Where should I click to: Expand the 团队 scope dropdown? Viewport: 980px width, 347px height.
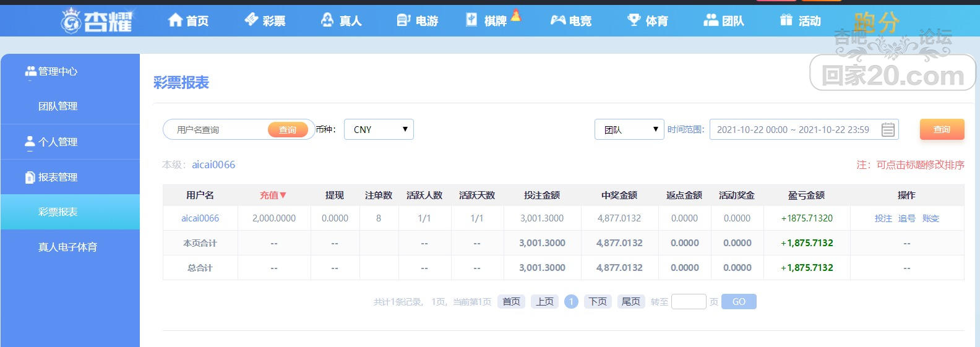coord(629,129)
